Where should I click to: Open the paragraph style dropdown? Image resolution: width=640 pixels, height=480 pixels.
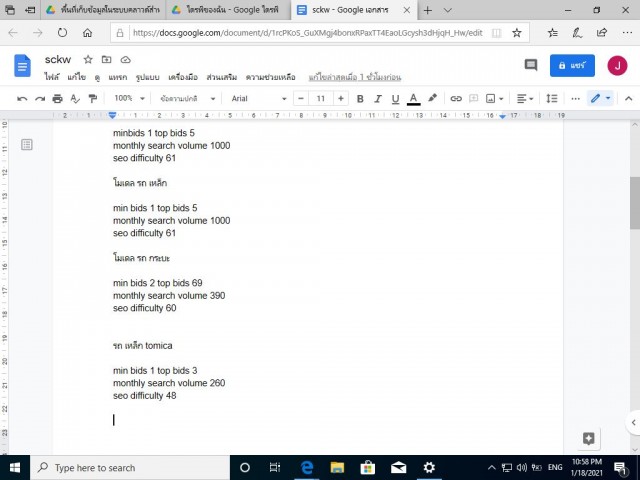pos(187,98)
